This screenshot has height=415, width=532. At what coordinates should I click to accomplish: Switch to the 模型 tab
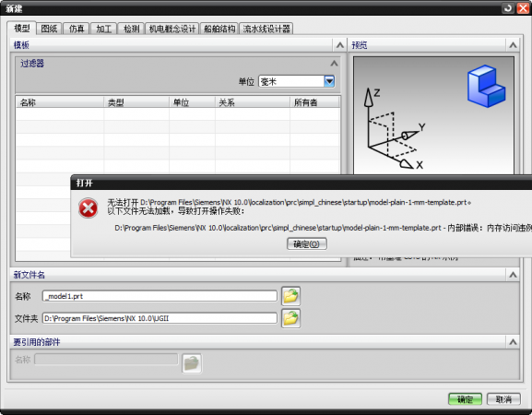(x=21, y=29)
